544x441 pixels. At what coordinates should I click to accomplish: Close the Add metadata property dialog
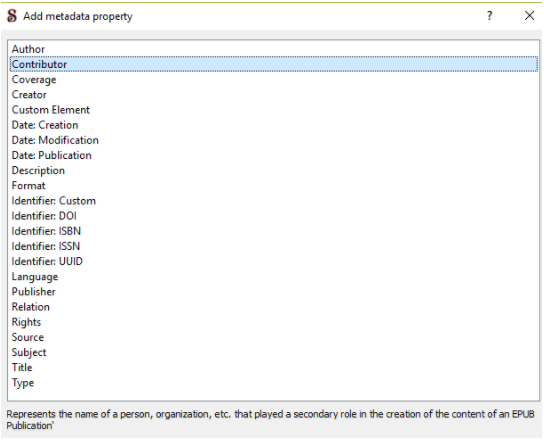pos(529,16)
